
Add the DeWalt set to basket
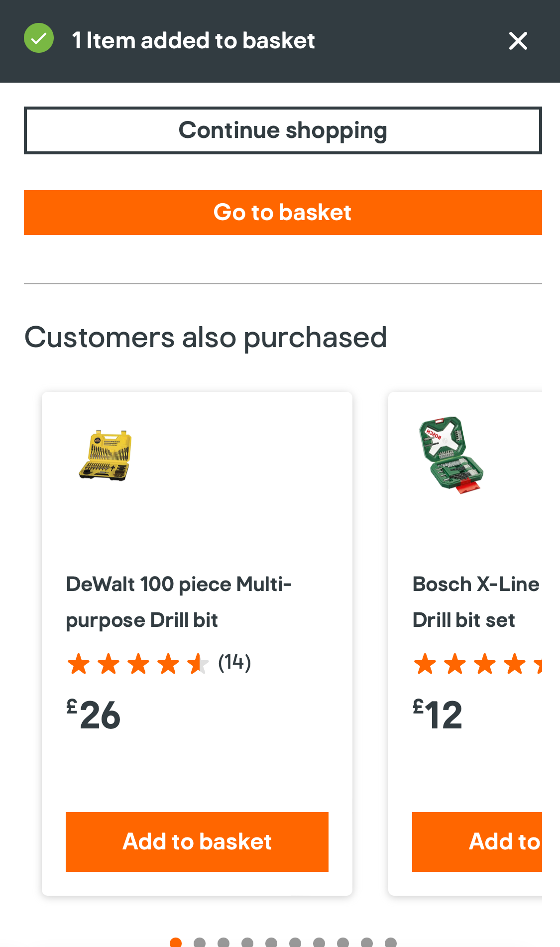coord(197,841)
